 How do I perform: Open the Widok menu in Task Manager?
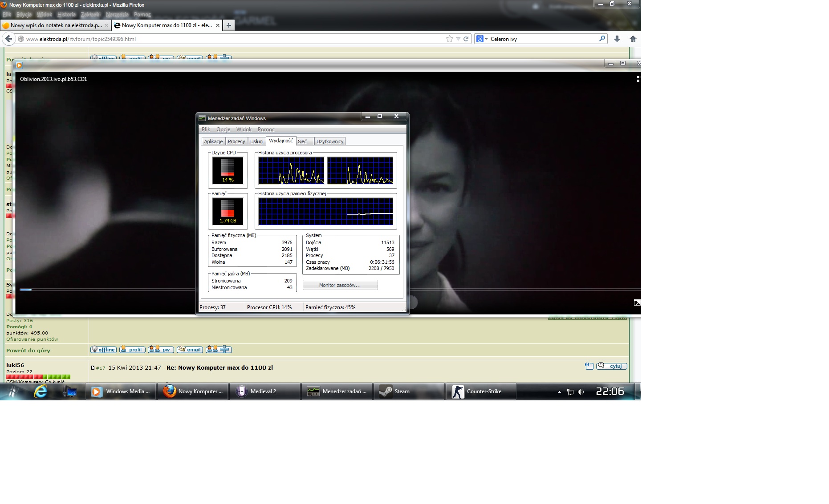244,129
